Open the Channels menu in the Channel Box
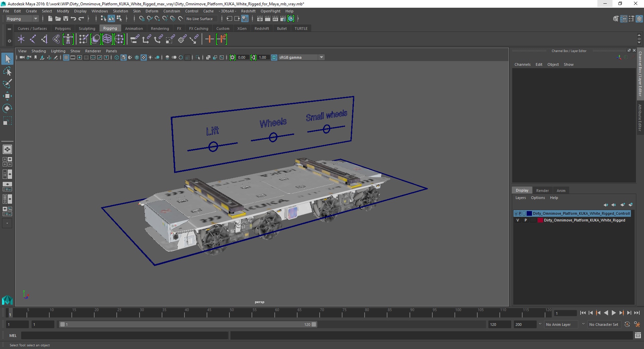The height and width of the screenshot is (349, 644). pyautogui.click(x=522, y=64)
